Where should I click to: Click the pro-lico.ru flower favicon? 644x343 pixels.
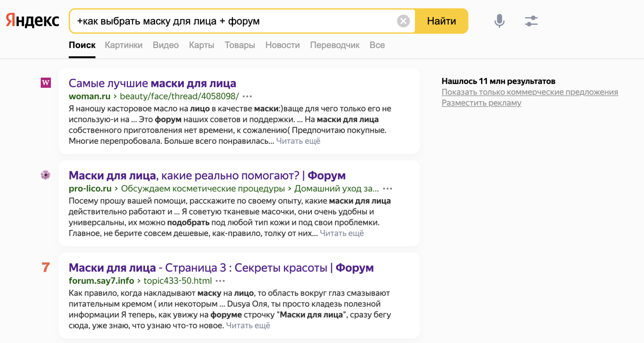[x=46, y=175]
